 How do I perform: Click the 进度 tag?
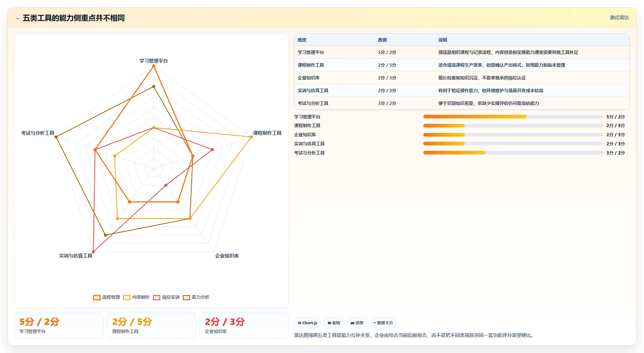tap(357, 323)
